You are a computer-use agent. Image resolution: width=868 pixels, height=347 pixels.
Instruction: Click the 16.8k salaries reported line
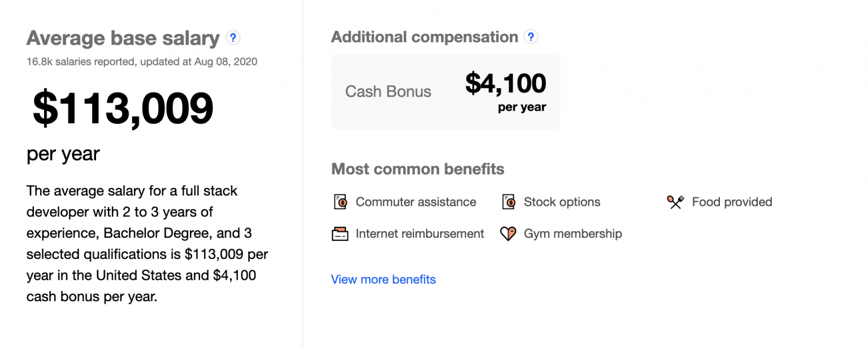click(x=142, y=62)
